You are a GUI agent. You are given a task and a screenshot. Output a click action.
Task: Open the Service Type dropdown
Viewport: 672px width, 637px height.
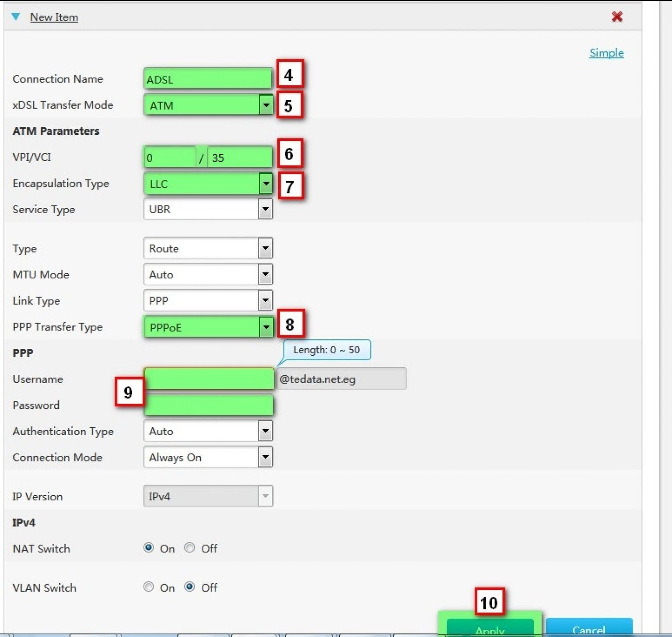pyautogui.click(x=208, y=209)
